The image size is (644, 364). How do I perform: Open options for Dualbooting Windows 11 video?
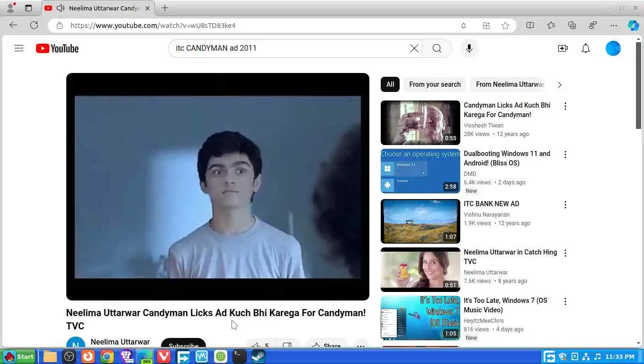(565, 155)
